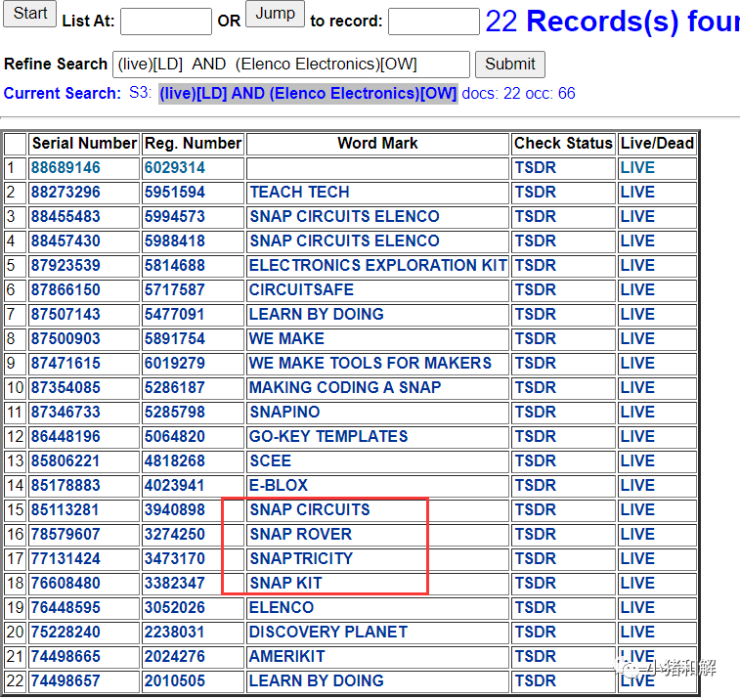
Task: Open the SNAP CIRCUITS word mark in row 15
Action: pos(310,510)
